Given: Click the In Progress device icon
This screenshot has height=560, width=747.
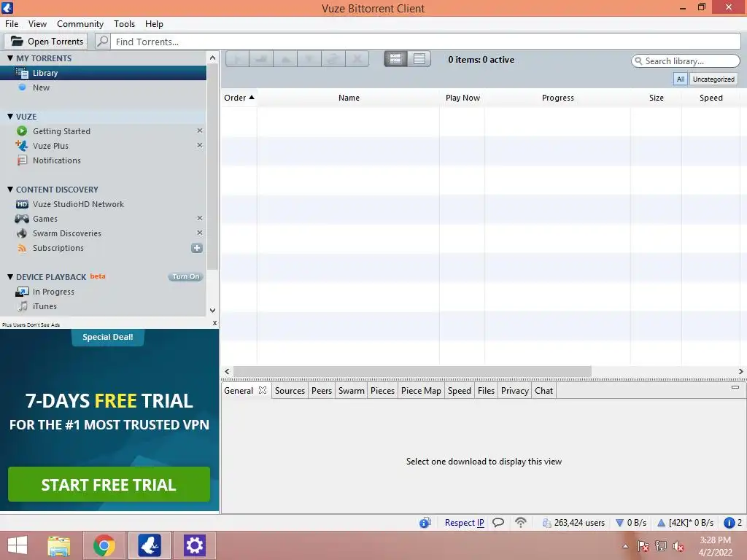Looking at the screenshot, I should point(22,292).
